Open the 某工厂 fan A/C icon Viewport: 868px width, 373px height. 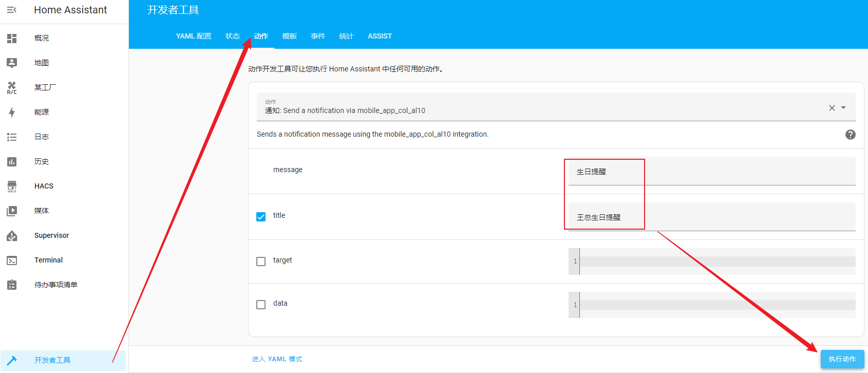click(12, 87)
